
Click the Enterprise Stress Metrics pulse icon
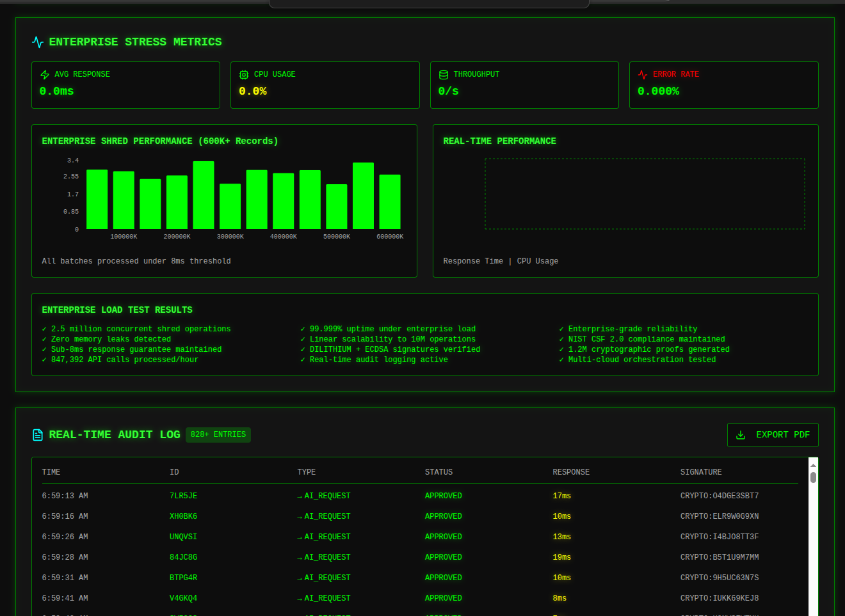click(x=38, y=42)
